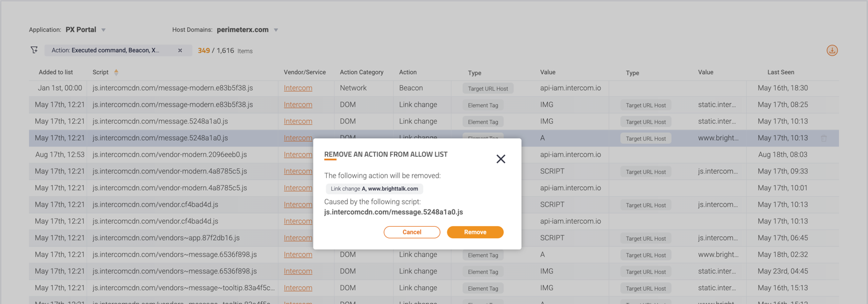Click the Added to list column header
The height and width of the screenshot is (304, 868).
56,72
